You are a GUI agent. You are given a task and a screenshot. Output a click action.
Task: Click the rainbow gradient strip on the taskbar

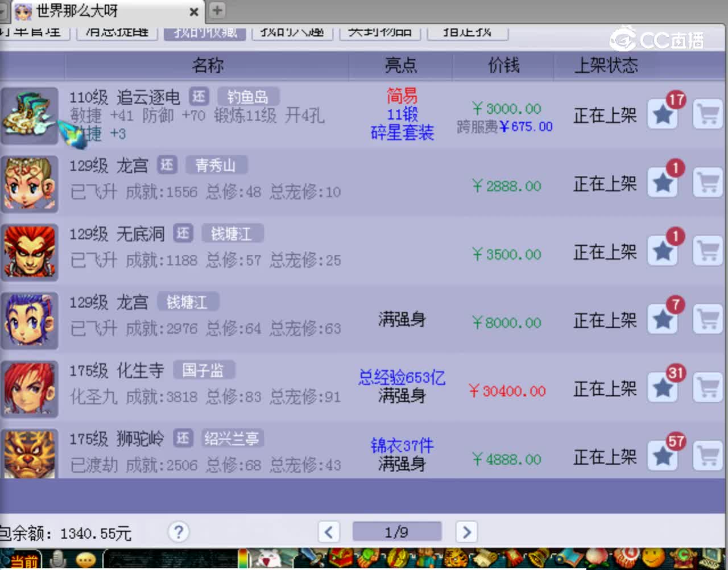pyautogui.click(x=243, y=558)
